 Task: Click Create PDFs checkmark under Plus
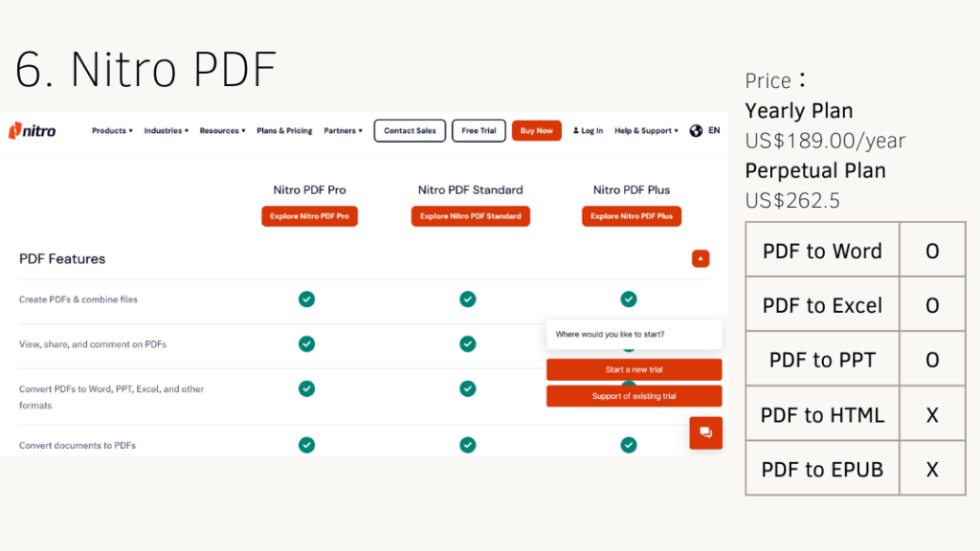click(x=629, y=299)
